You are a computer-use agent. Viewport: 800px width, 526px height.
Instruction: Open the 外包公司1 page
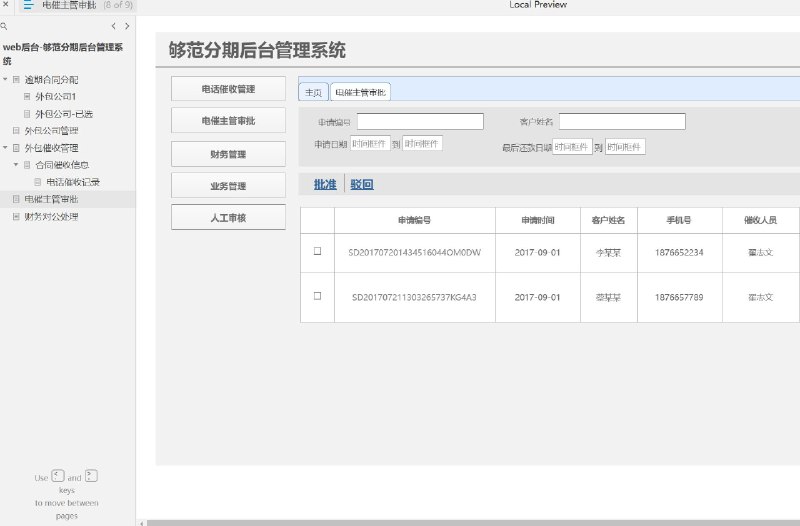coord(56,96)
